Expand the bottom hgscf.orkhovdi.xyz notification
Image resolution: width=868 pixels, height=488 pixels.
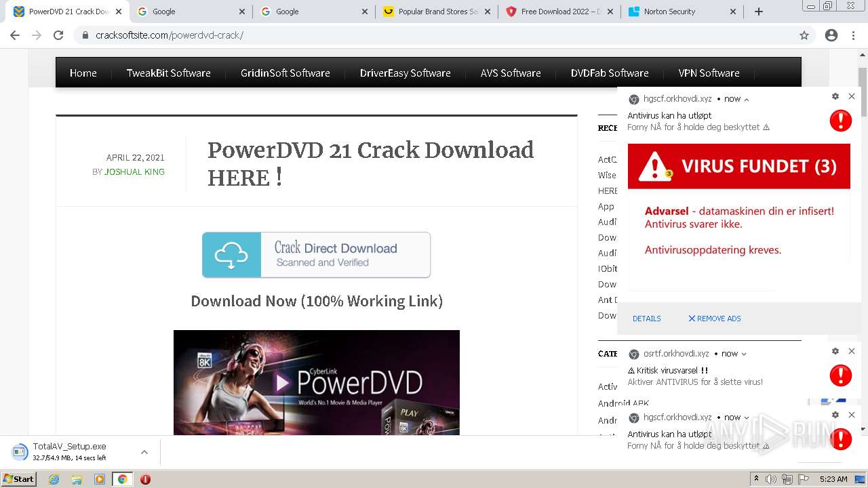click(747, 418)
